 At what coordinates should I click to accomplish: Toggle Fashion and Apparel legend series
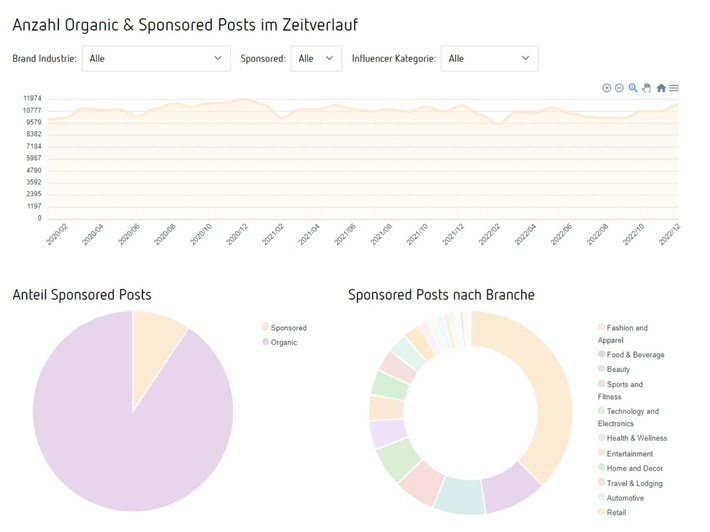click(x=626, y=328)
